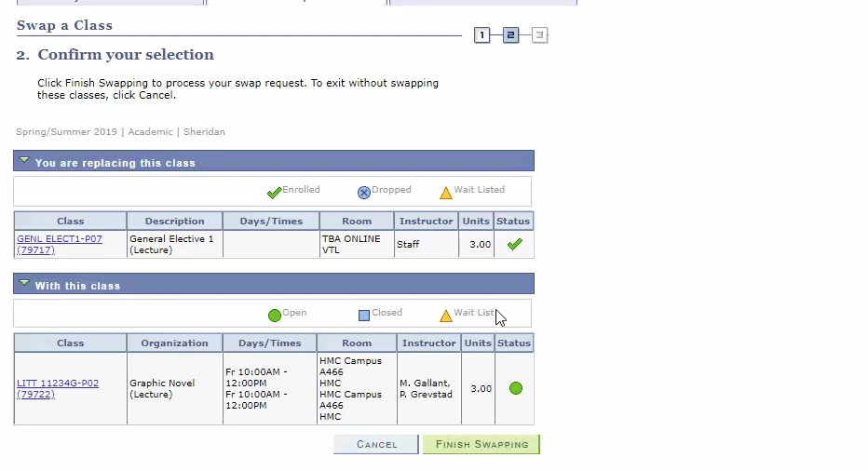The height and width of the screenshot is (471, 868).
Task: Click enrolled status checkmark in GENL ELECT1 row
Action: (x=514, y=244)
